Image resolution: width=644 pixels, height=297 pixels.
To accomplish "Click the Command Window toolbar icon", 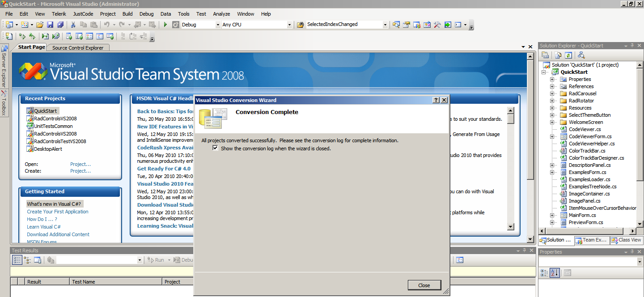I will click(x=458, y=25).
